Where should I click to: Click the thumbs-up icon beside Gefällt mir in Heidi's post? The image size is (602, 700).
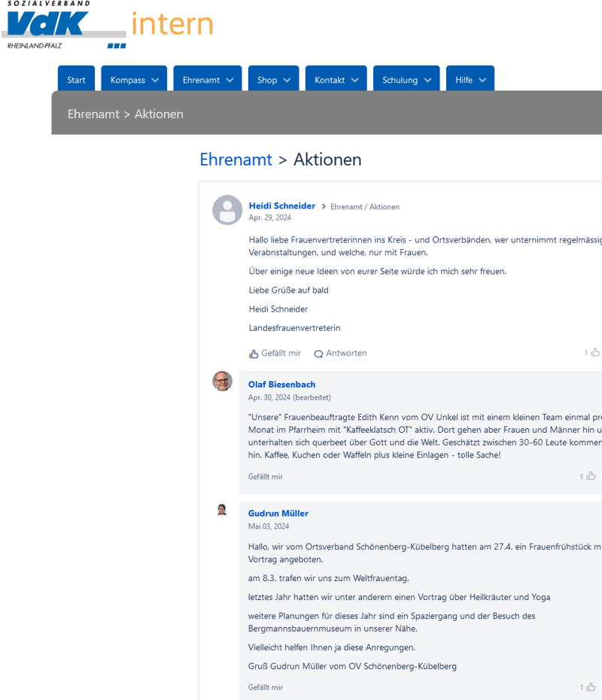[254, 354]
